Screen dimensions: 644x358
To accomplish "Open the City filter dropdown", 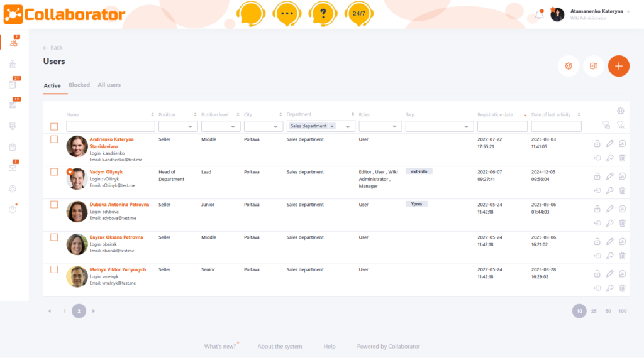I will tap(264, 126).
